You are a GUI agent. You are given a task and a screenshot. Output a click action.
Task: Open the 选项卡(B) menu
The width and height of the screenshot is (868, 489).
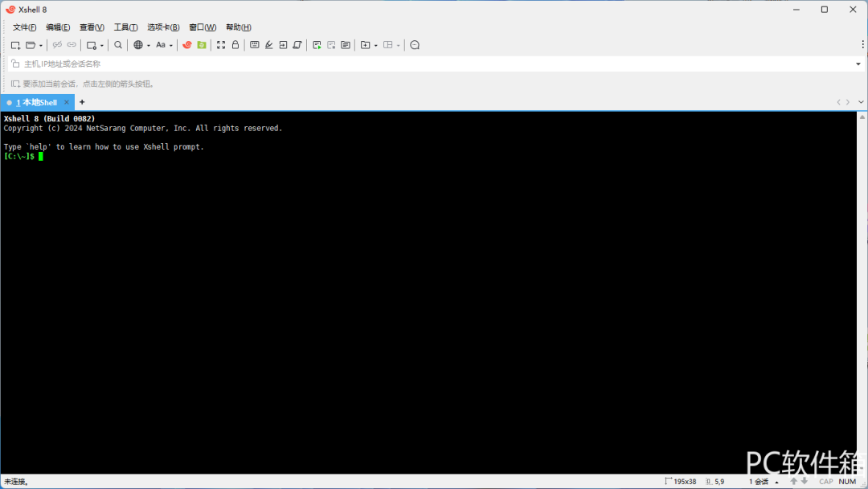pos(163,27)
